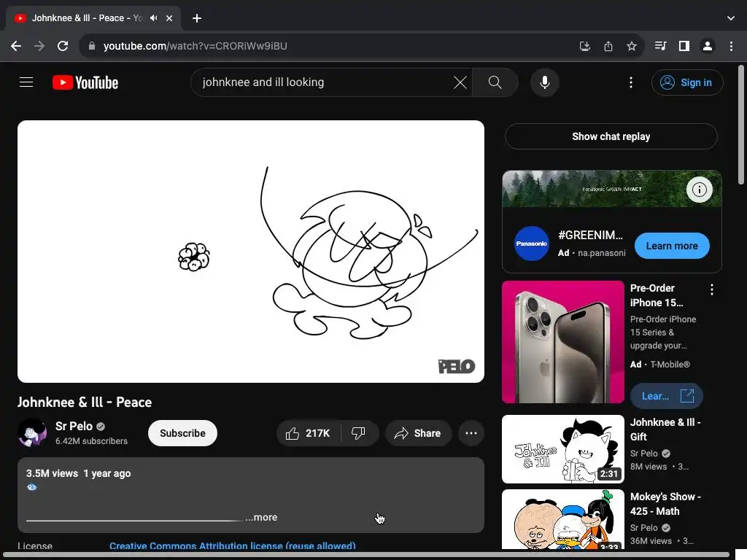Dislike the video with thumbs down
747x560 pixels.
click(x=359, y=433)
